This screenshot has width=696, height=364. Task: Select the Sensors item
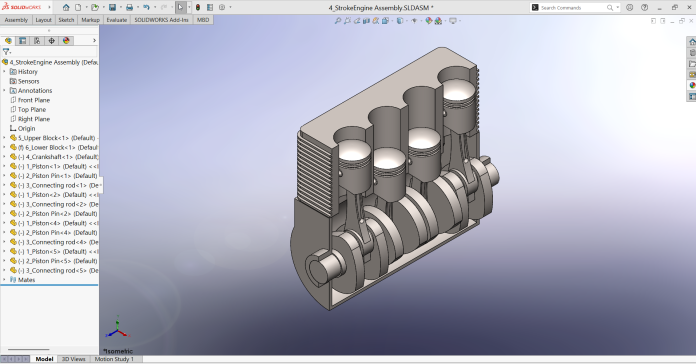[24, 81]
